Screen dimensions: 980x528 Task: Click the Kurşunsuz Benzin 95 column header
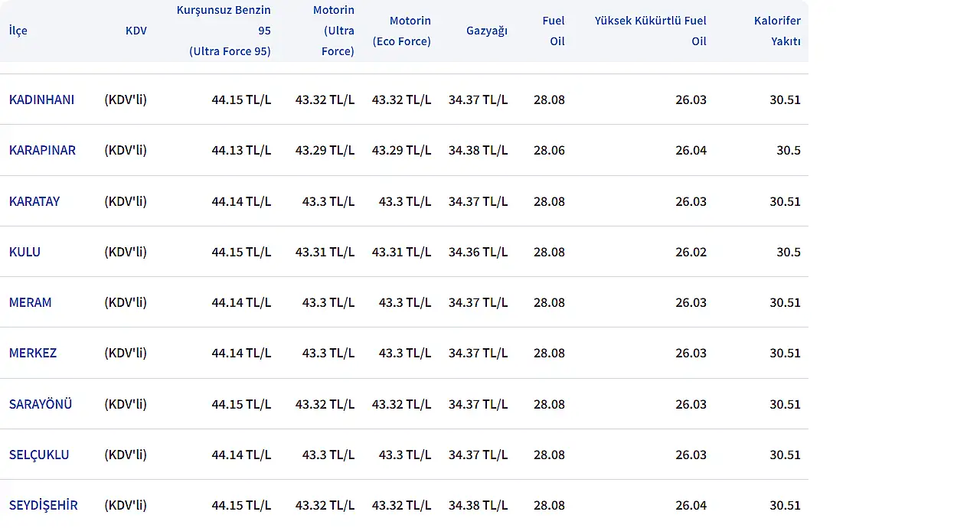click(x=224, y=31)
